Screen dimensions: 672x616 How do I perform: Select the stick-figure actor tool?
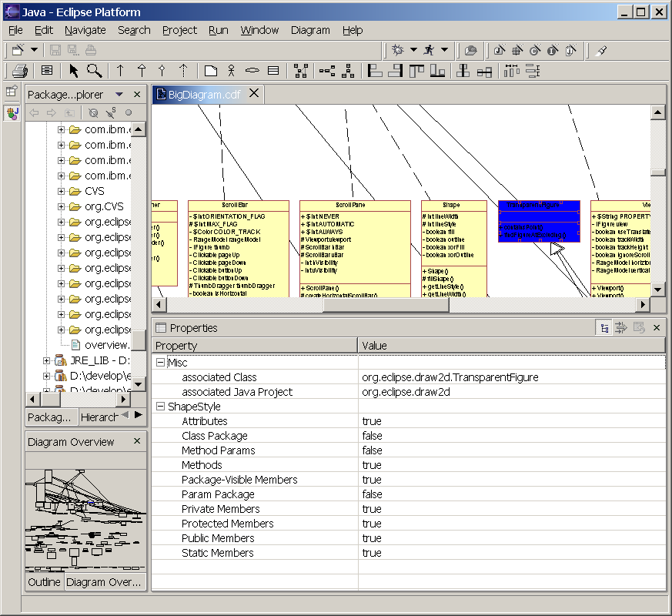click(x=231, y=71)
